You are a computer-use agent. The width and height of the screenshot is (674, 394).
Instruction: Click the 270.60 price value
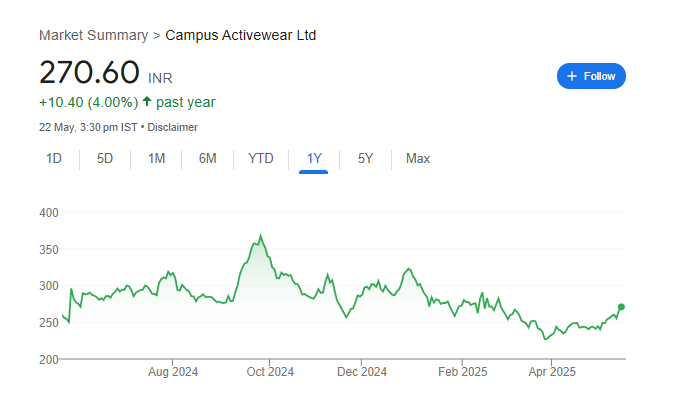click(x=89, y=72)
